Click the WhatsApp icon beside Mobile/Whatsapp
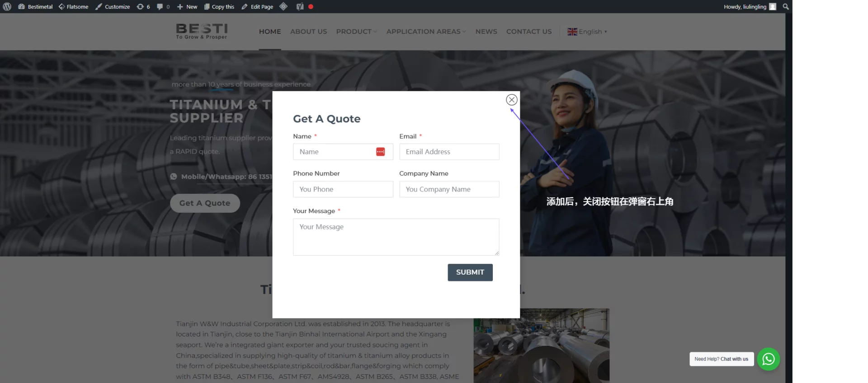868x383 pixels. (x=174, y=177)
